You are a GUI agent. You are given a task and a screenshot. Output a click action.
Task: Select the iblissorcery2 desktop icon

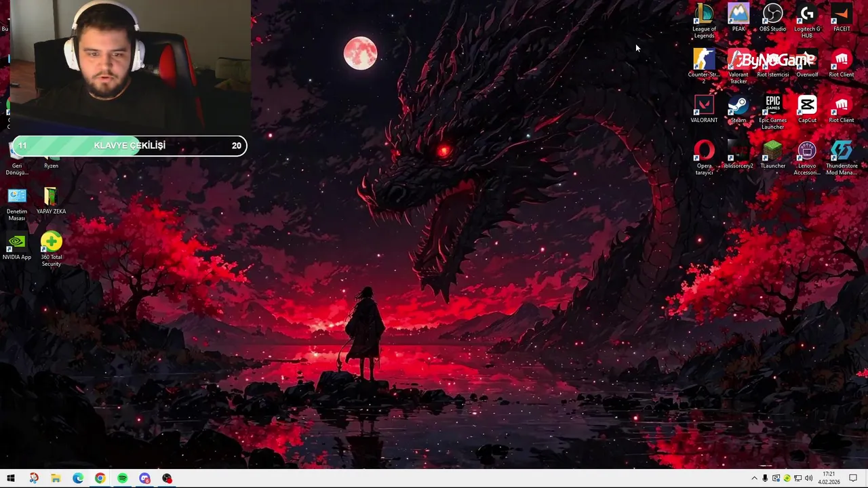(738, 155)
